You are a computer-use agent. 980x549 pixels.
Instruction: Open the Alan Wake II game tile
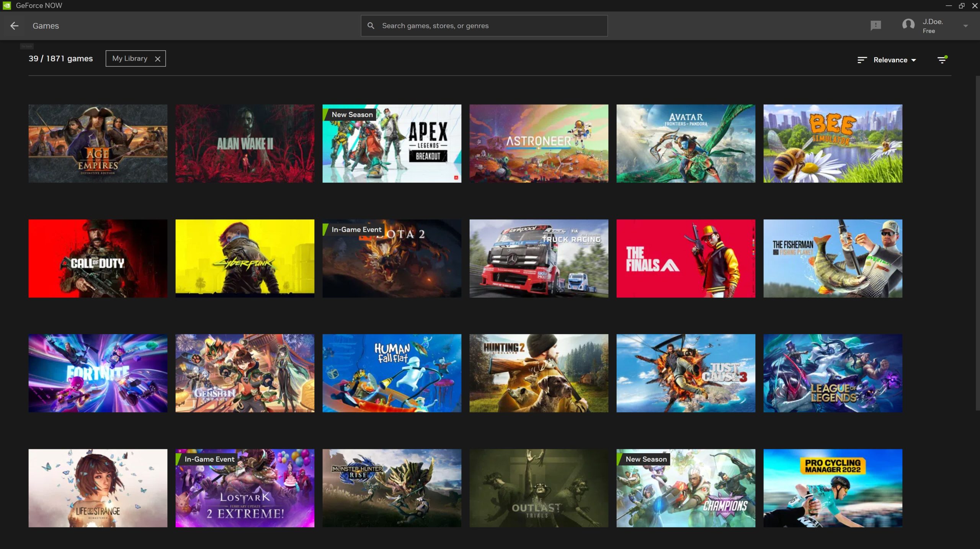point(245,144)
